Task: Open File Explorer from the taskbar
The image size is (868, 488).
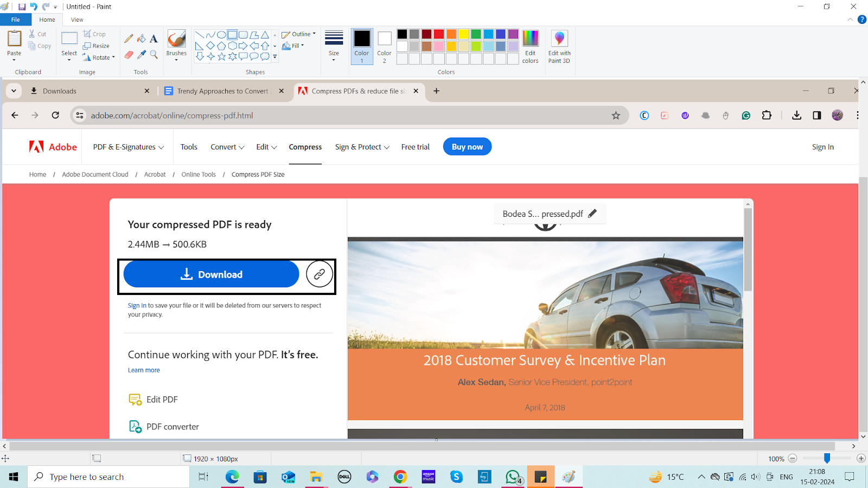Action: click(x=316, y=477)
